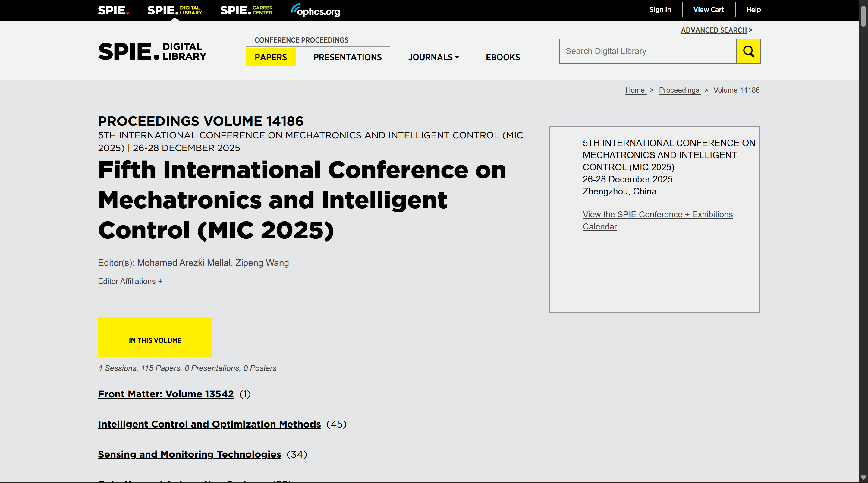Open the optics.org logo link

coord(315,10)
